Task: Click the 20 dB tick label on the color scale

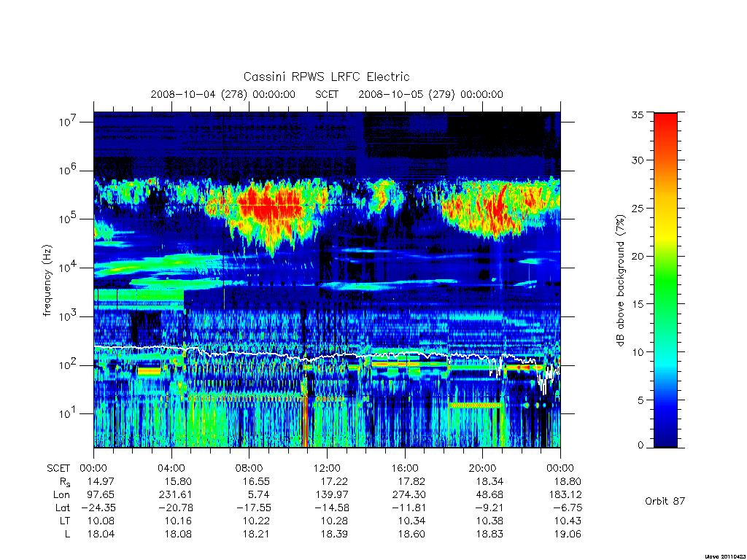Action: (637, 256)
